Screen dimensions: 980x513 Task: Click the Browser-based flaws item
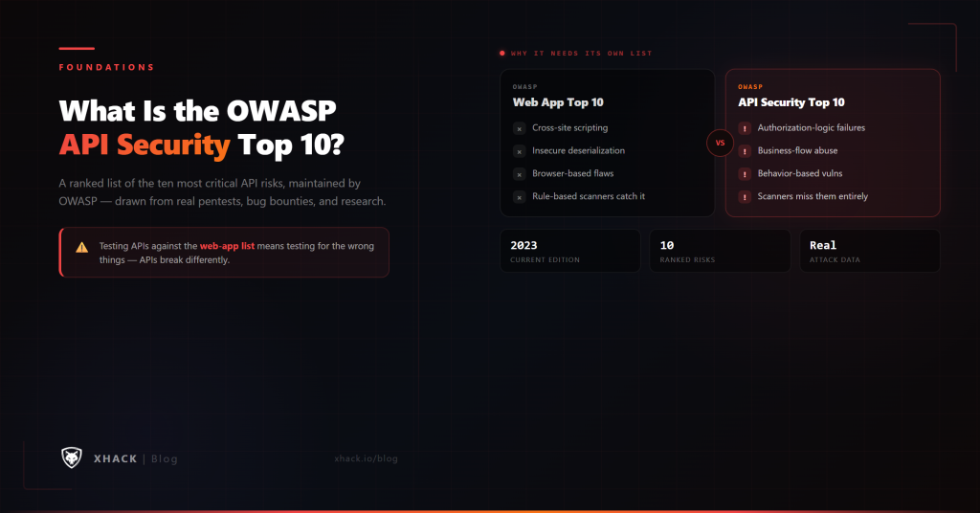tap(573, 173)
